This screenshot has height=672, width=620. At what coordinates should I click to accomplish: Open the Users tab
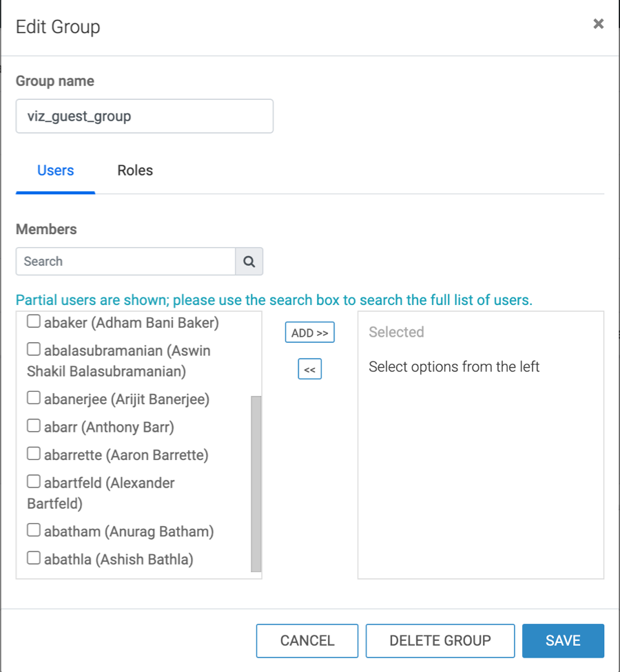[x=55, y=171]
